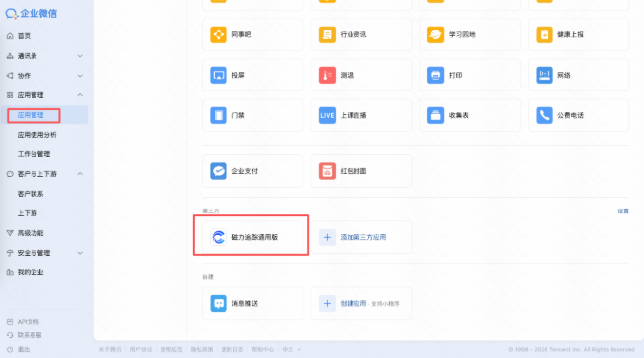The image size is (644, 358).
Task: Open the 收集表 form icon
Action: pos(435,115)
